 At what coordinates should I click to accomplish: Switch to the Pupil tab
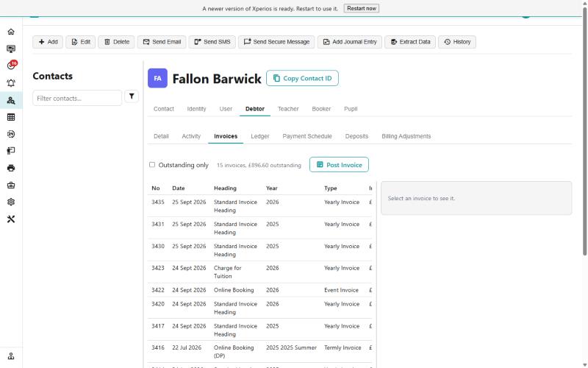[x=351, y=109]
